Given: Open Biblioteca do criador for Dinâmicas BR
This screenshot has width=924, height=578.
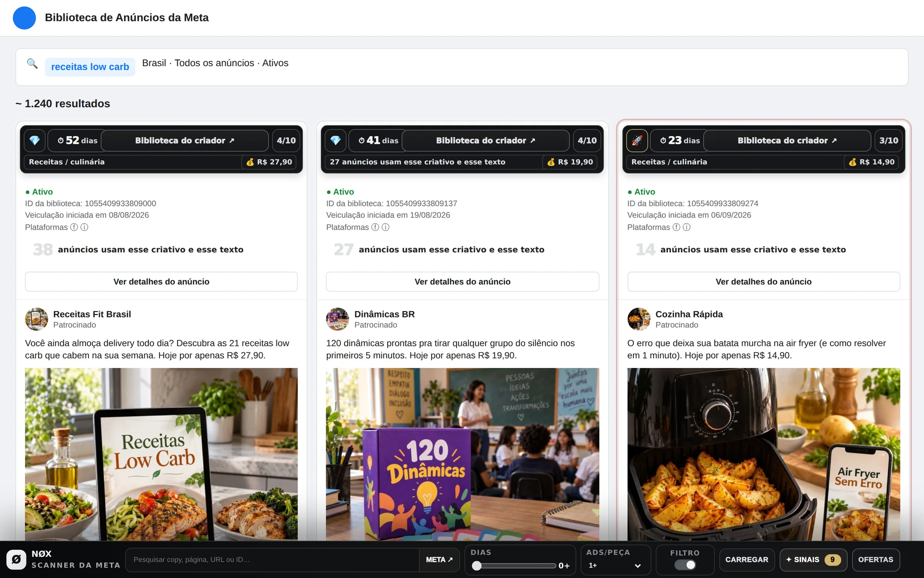Looking at the screenshot, I should coord(486,141).
